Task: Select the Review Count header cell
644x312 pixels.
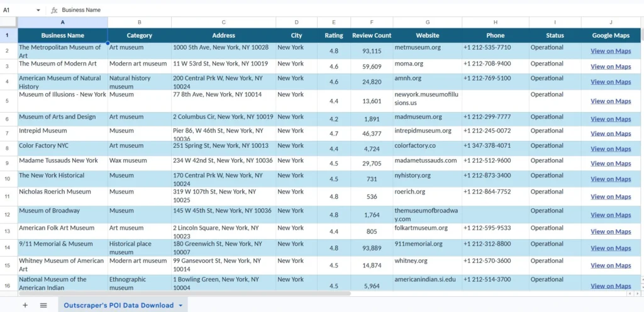Action: pos(372,35)
